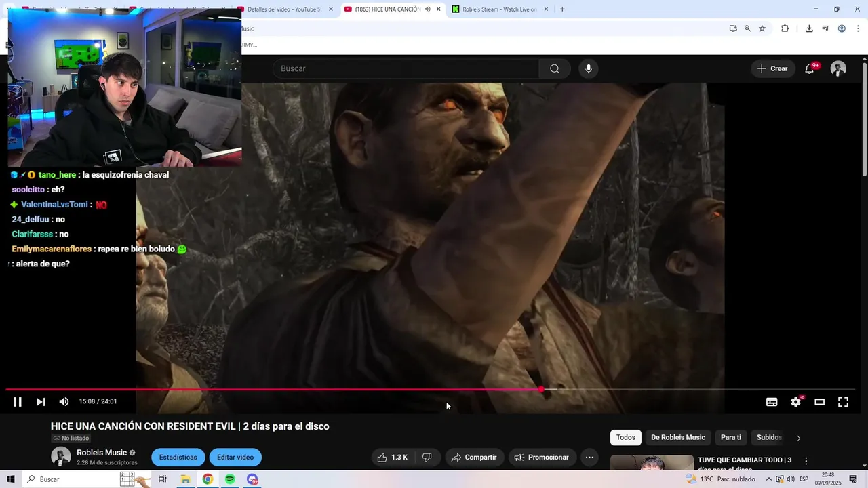Open YouTube notifications bell
Image resolution: width=868 pixels, height=488 pixels.
[810, 68]
